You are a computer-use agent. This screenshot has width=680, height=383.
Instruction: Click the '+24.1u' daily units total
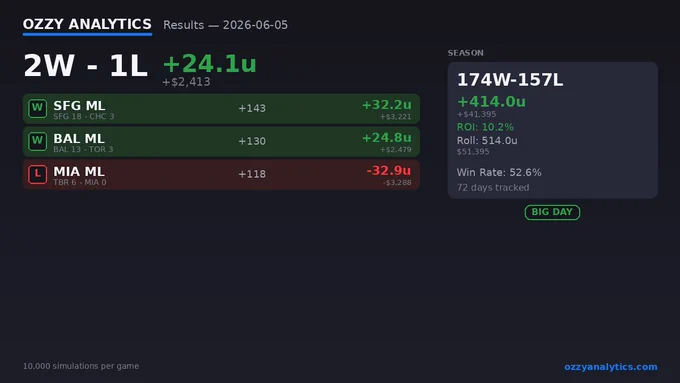point(209,64)
